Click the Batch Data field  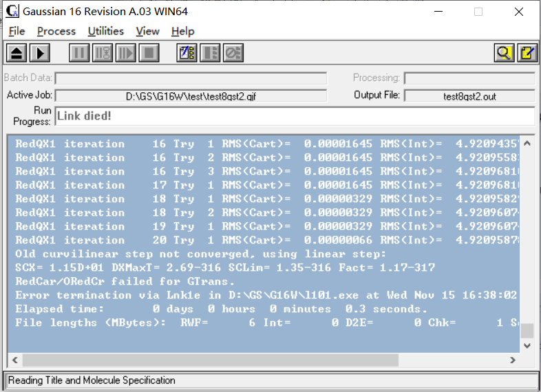tap(191, 78)
